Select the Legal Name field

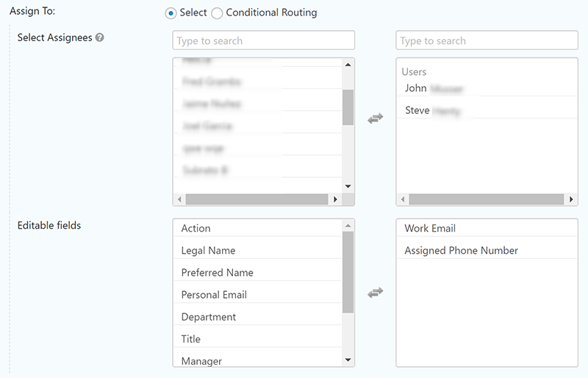click(x=258, y=250)
